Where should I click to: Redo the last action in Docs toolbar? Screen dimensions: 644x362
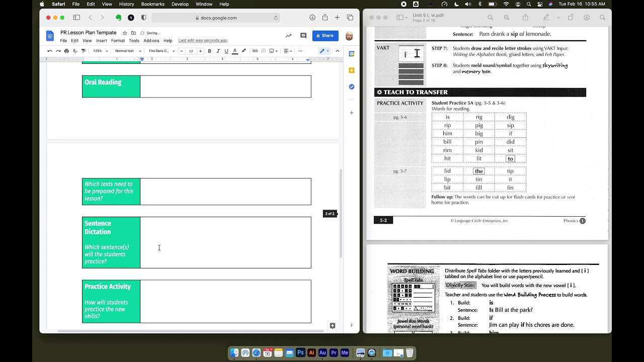58,51
